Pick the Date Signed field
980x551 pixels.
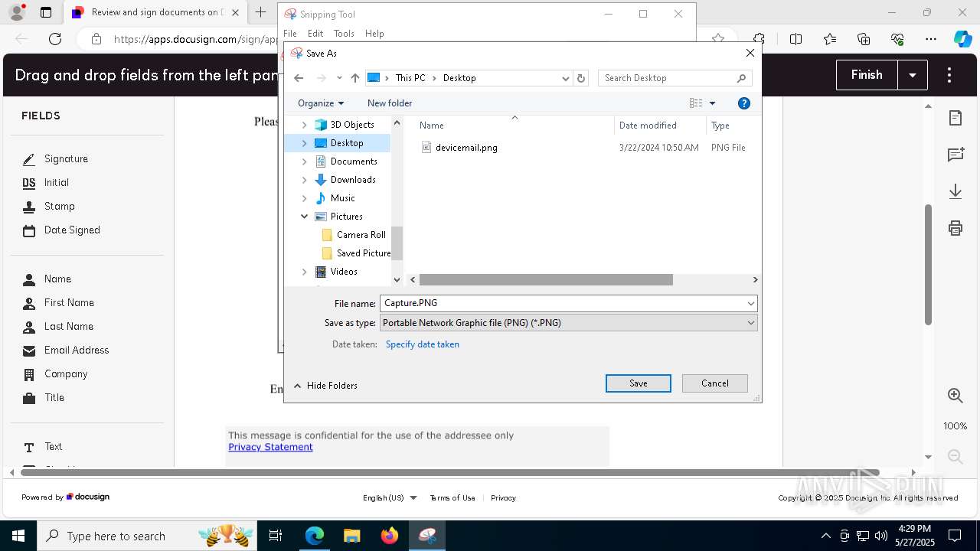tap(61, 230)
